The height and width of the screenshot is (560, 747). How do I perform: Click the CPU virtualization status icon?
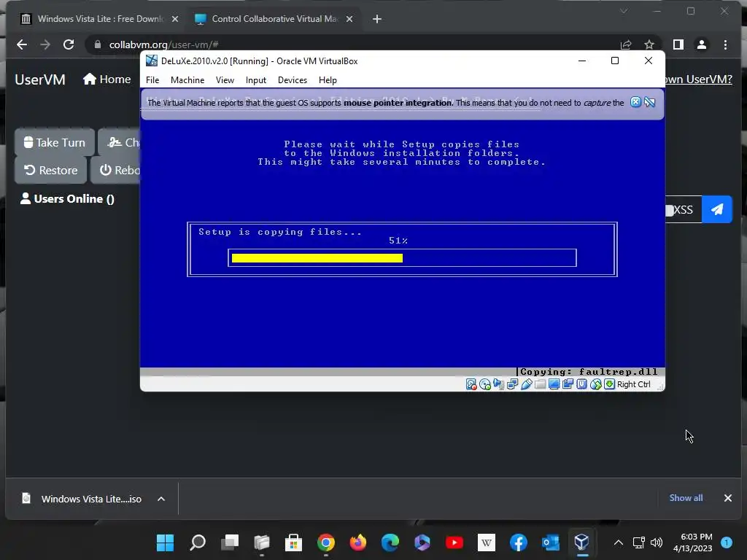(x=581, y=384)
